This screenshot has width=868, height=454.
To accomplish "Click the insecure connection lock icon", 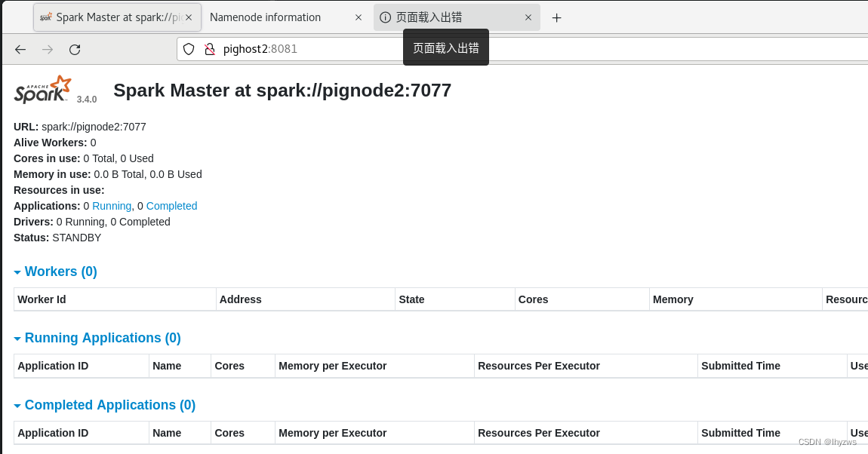I will click(x=209, y=49).
